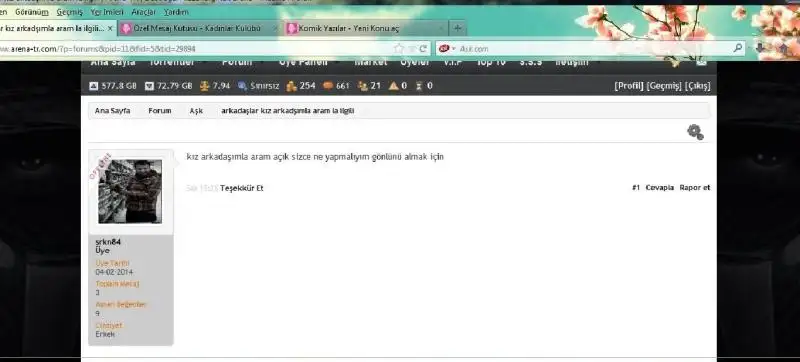Switch to the Komik Yazılar tab

coord(365,29)
